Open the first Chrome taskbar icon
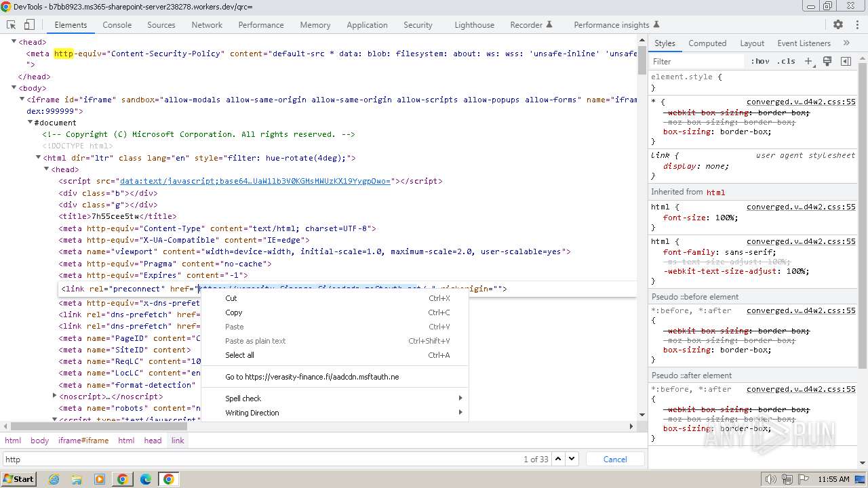Viewport: 868px width, 488px height. 123,479
